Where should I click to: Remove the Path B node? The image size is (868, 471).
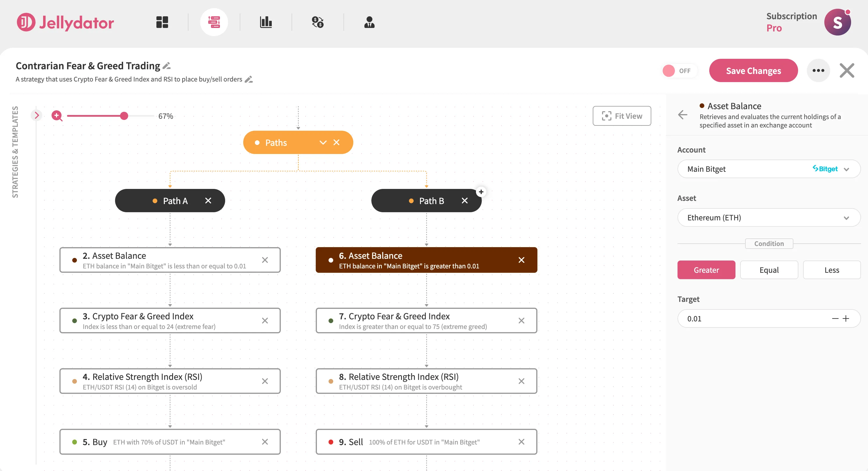(465, 201)
